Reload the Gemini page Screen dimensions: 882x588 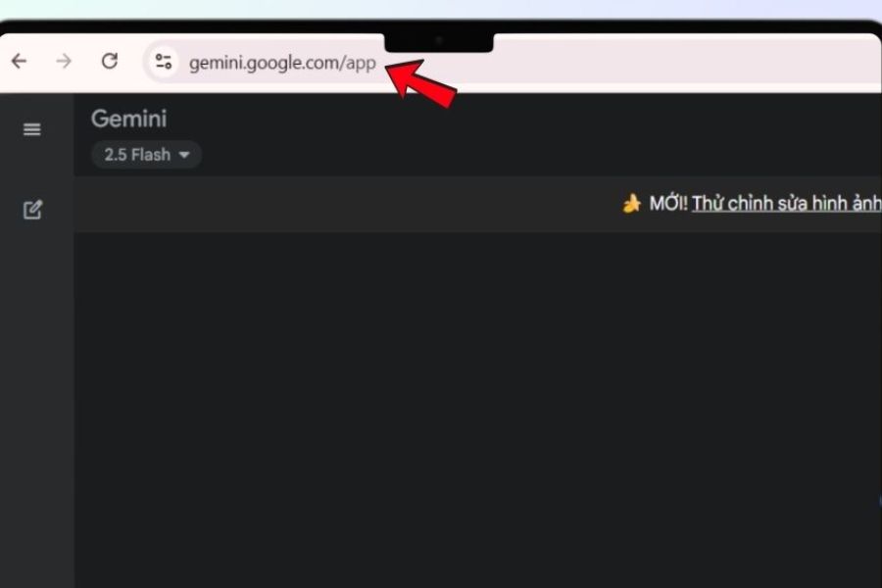click(110, 61)
